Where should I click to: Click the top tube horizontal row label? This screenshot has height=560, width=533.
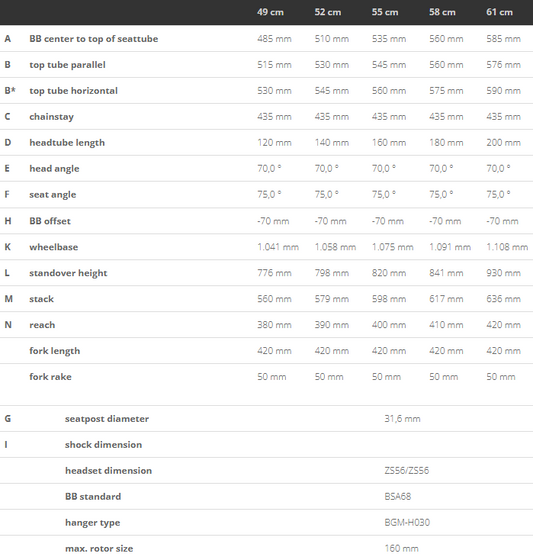click(x=74, y=91)
